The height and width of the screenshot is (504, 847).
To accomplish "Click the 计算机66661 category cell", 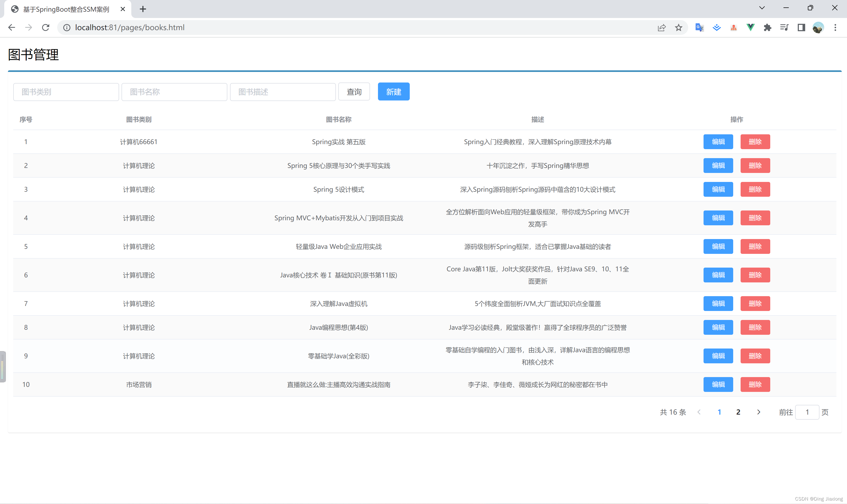I will pyautogui.click(x=139, y=142).
